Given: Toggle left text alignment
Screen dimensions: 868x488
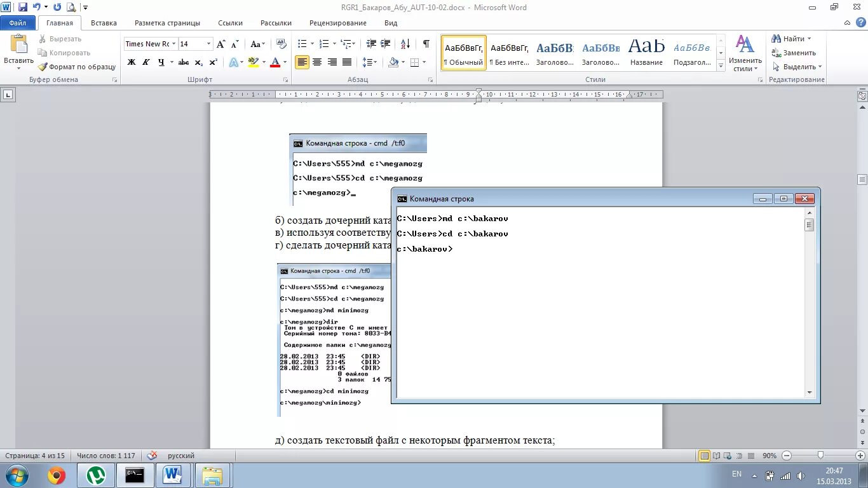Looking at the screenshot, I should [x=302, y=62].
